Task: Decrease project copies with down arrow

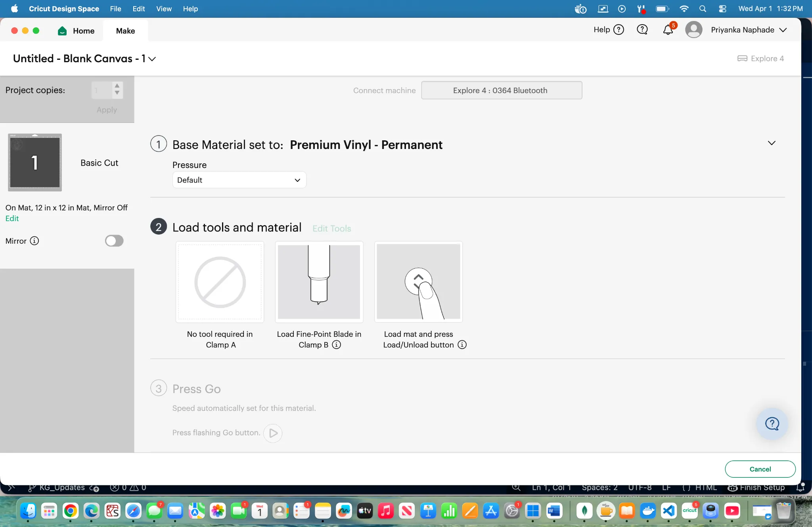Action: pyautogui.click(x=117, y=93)
